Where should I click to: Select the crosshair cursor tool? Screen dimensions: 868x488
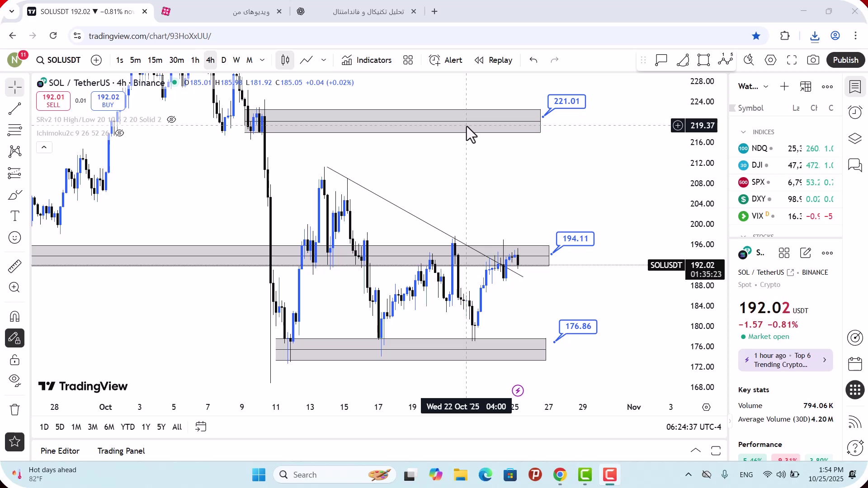tap(14, 87)
